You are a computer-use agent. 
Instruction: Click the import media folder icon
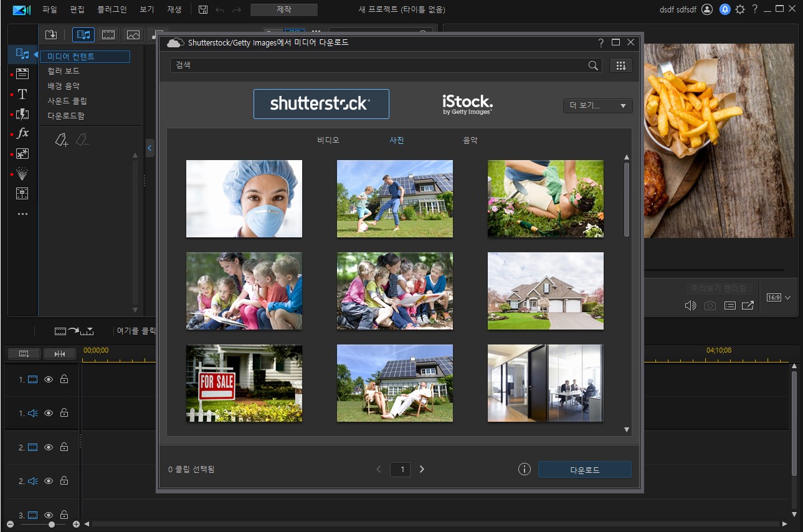pyautogui.click(x=51, y=34)
